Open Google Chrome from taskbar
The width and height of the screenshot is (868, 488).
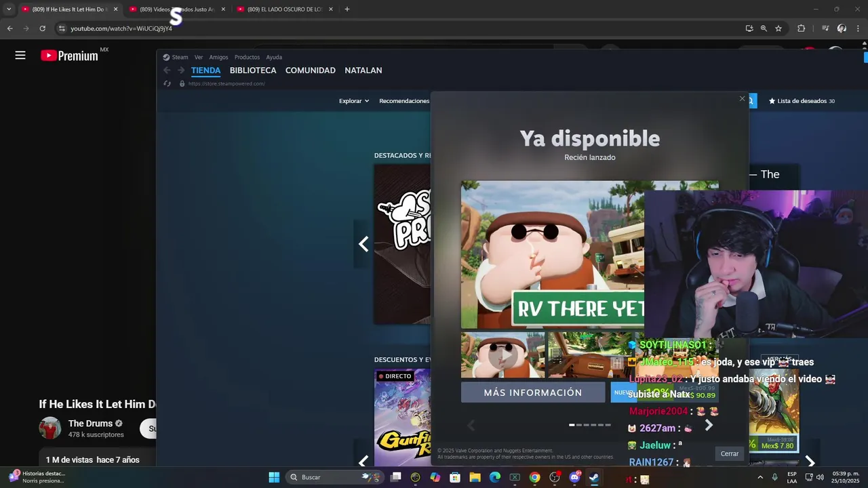pos(534,477)
